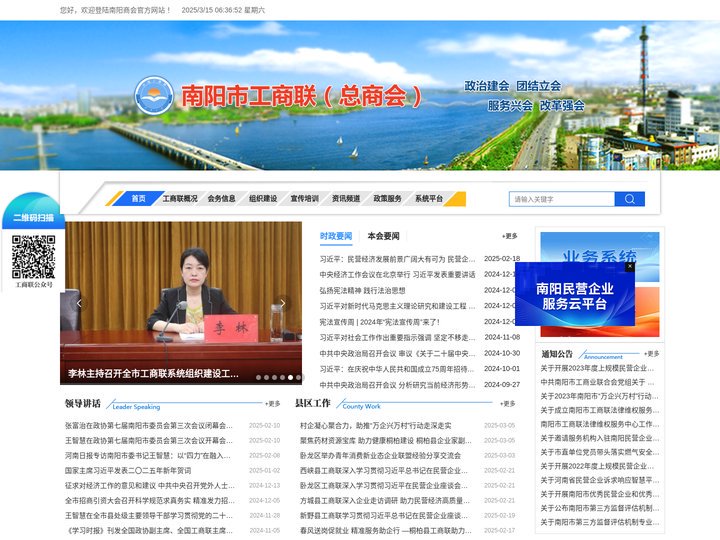Select the highlighted active carousel dot

coord(290,377)
